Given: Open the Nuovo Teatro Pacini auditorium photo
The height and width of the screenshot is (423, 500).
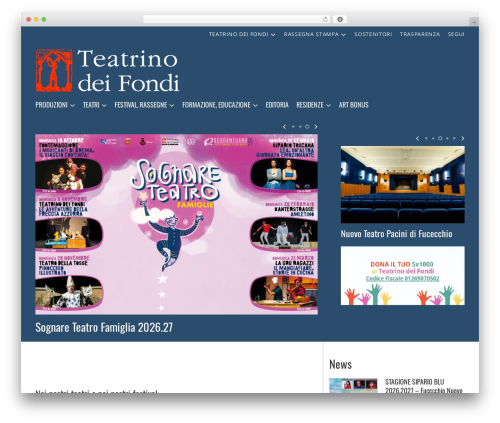Looking at the screenshot, I should [x=403, y=184].
